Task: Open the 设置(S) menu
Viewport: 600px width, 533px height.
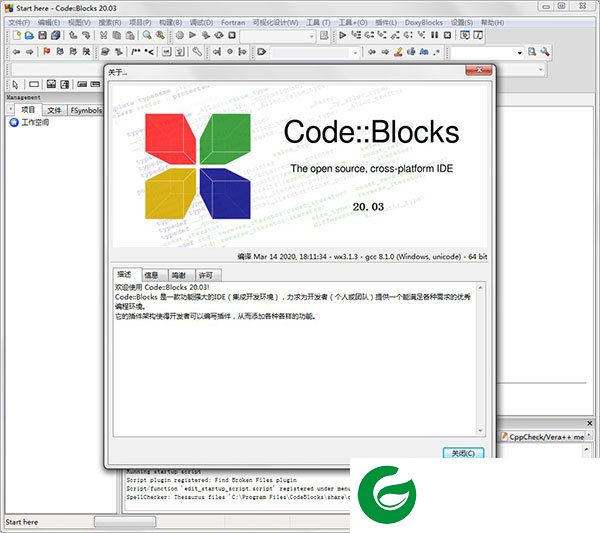Action: 462,23
